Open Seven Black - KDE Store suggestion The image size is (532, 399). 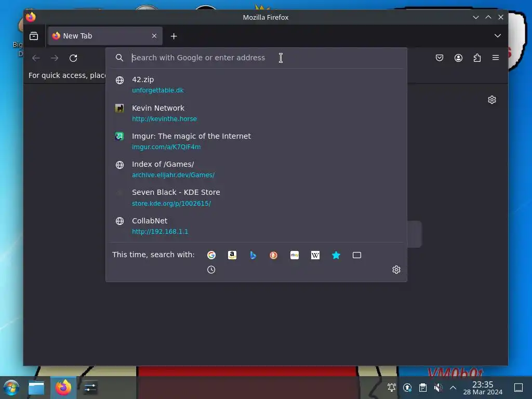pyautogui.click(x=256, y=197)
